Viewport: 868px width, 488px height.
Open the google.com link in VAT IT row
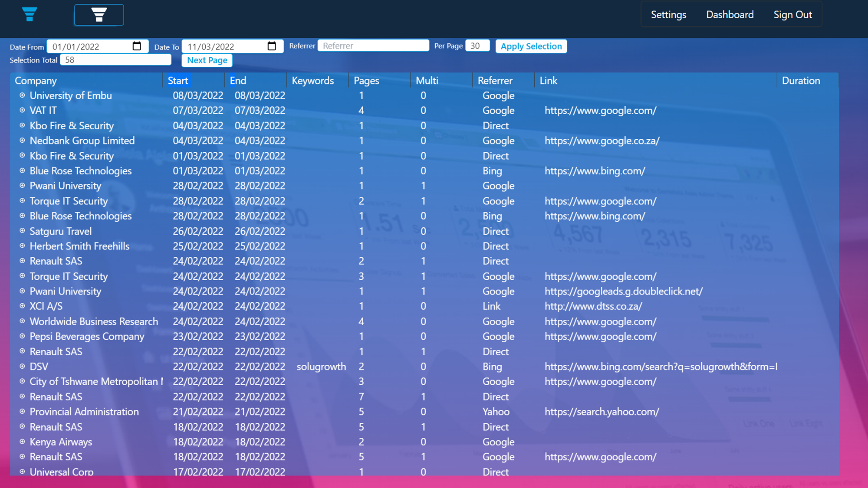(600, 110)
